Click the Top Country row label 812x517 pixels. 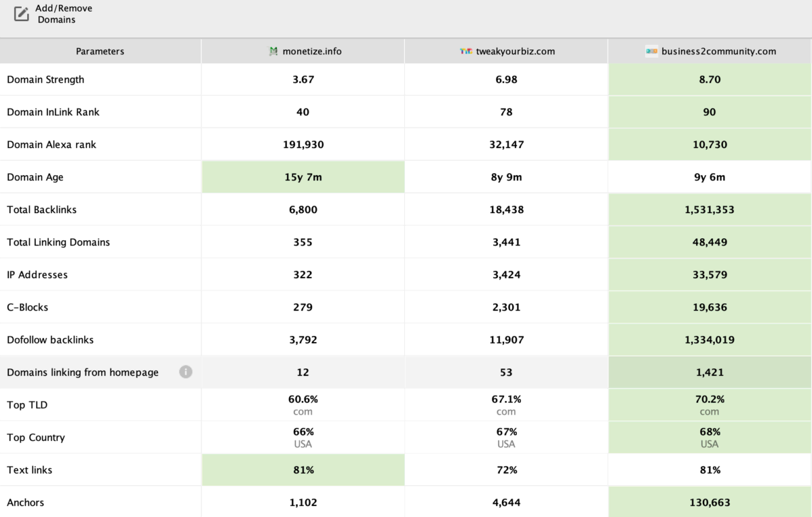[x=36, y=438]
